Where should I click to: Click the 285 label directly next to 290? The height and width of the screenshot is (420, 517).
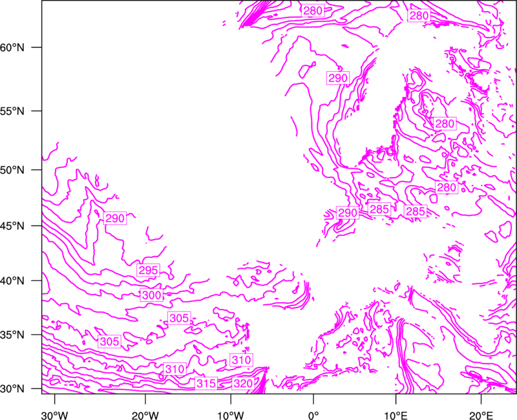coord(379,209)
